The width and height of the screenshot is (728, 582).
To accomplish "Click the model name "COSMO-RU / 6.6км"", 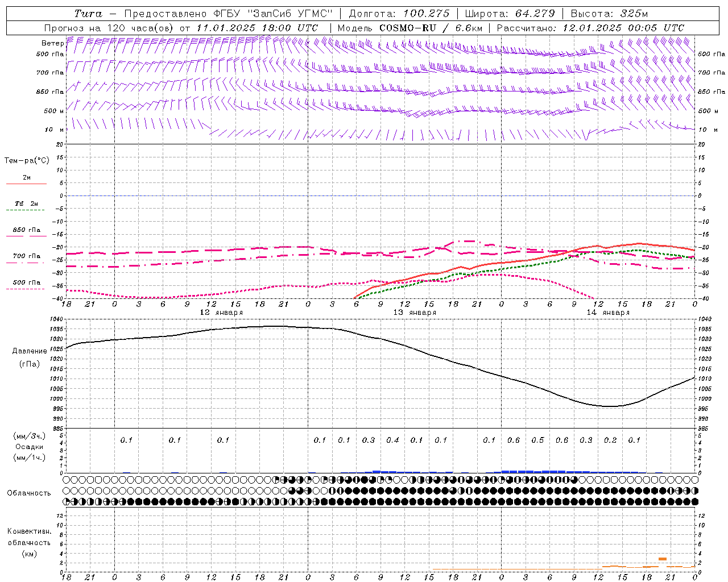I will [431, 28].
